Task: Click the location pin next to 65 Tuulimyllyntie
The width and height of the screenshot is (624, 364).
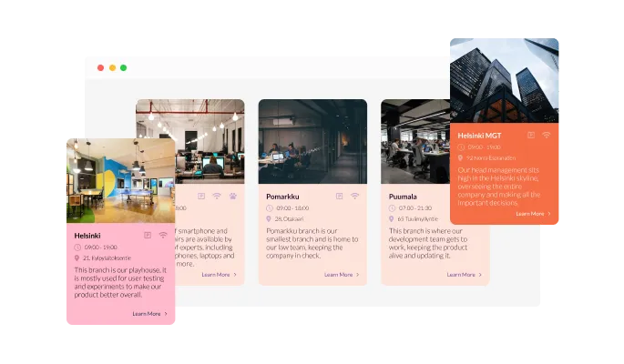Action: (391, 218)
